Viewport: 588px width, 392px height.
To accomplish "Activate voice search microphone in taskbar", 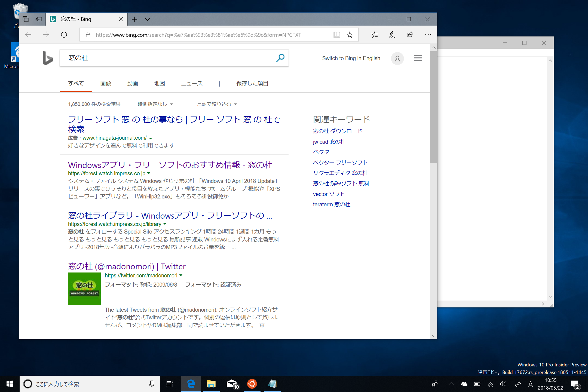I will [x=152, y=384].
